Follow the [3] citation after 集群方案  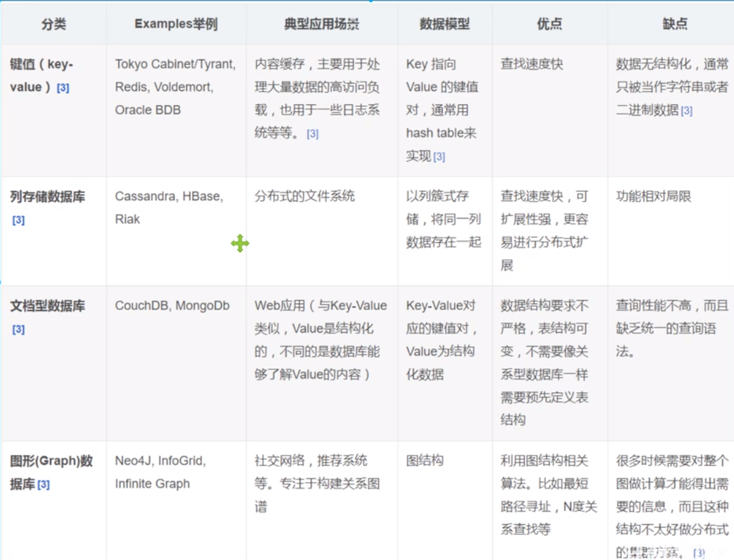(699, 553)
